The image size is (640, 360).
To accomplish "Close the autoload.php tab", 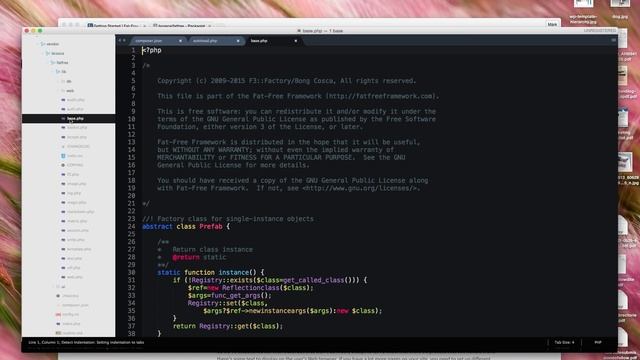I will pyautogui.click(x=238, y=41).
